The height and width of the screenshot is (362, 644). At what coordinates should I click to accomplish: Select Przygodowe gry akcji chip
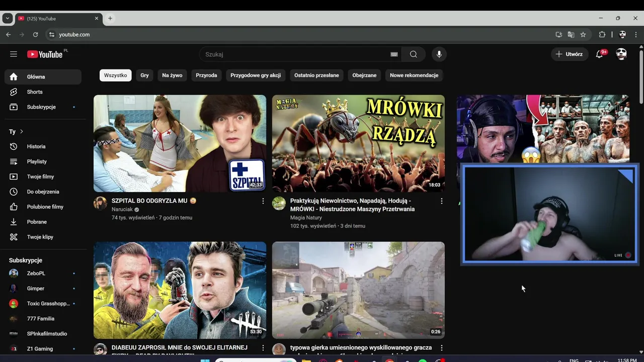pyautogui.click(x=256, y=75)
